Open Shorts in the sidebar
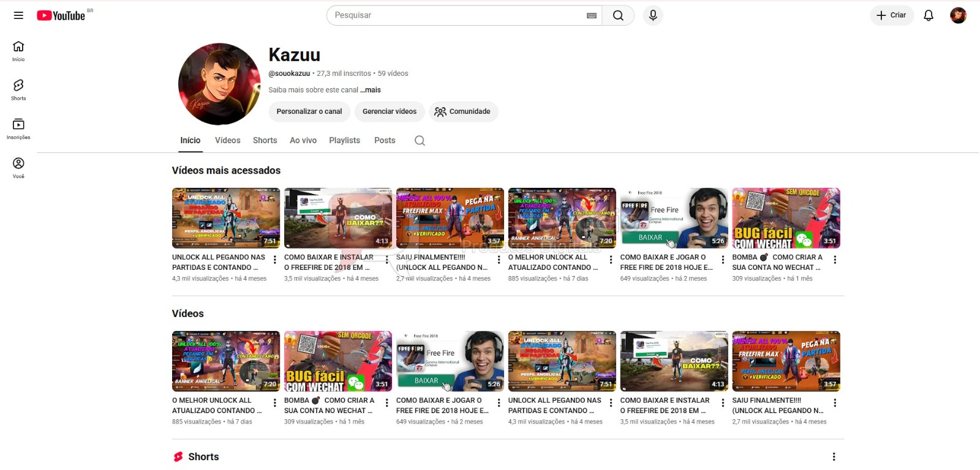Viewport: 980px width, 470px height. 18,90
